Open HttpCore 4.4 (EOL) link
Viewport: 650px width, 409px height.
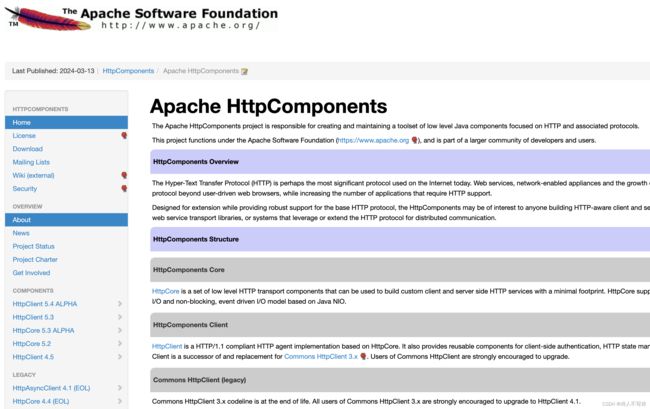pos(41,401)
